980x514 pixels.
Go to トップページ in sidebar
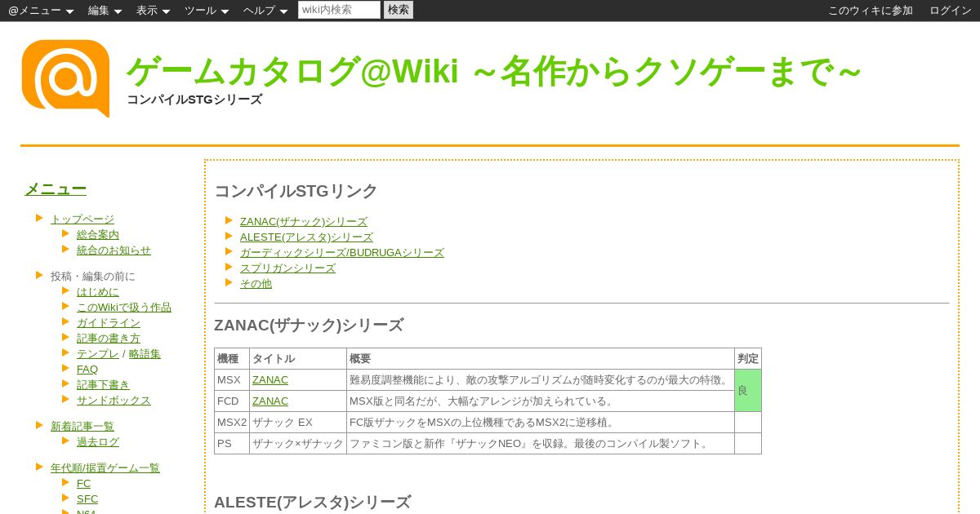point(82,219)
